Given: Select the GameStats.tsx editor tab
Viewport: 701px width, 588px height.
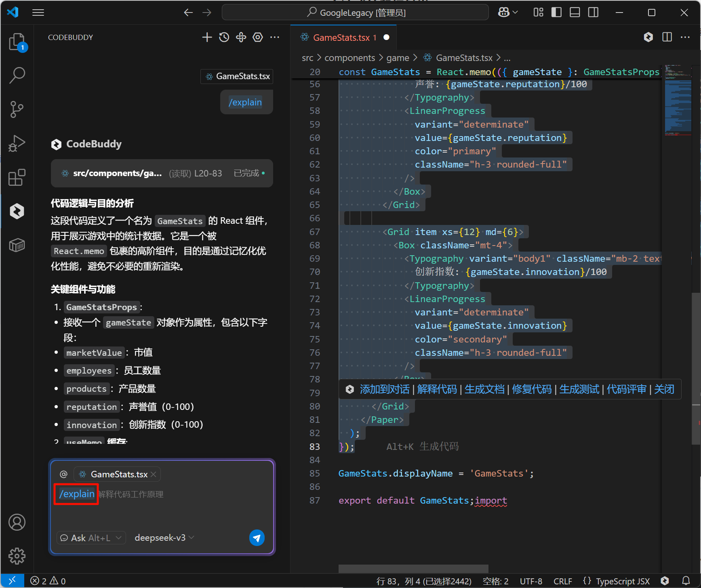Looking at the screenshot, I should coord(341,38).
